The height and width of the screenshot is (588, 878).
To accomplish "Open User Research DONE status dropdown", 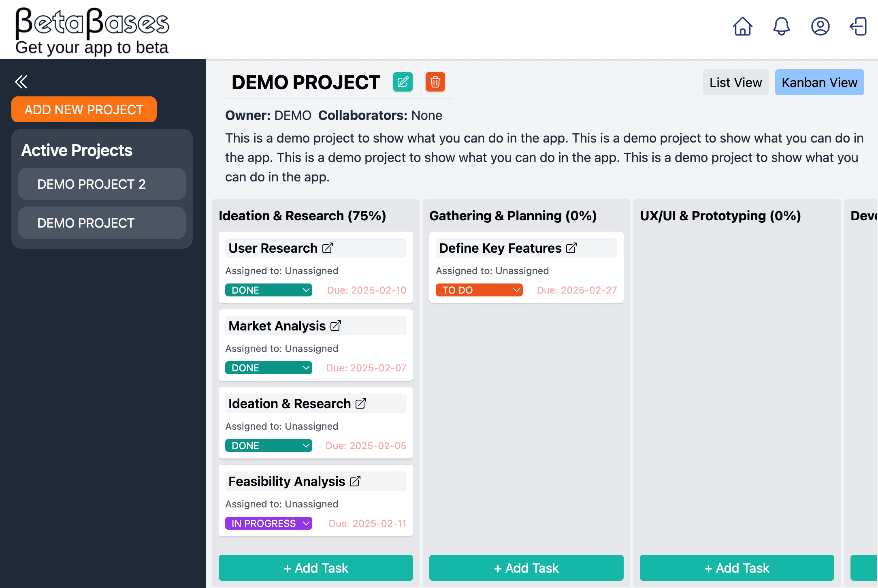I will (269, 290).
